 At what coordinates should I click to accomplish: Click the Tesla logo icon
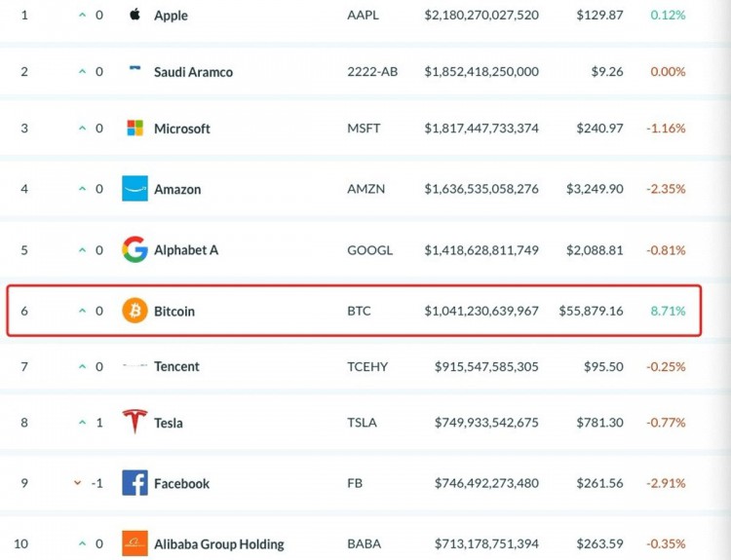(135, 421)
